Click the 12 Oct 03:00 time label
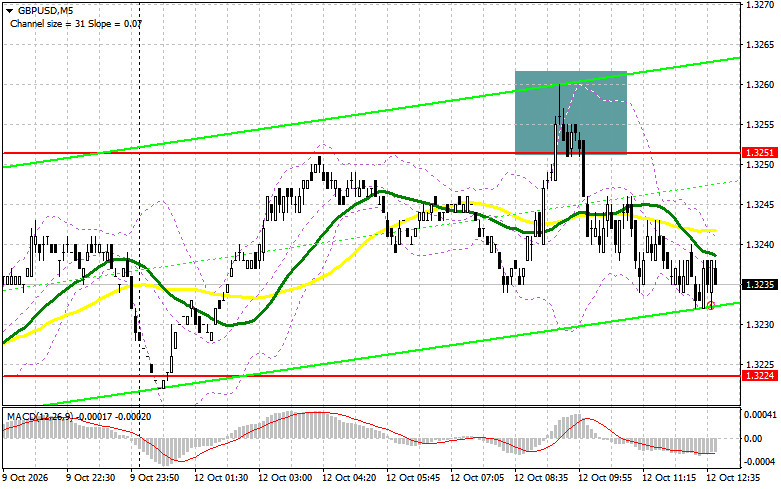Image resolution: width=781 pixels, height=489 pixels. 285,478
